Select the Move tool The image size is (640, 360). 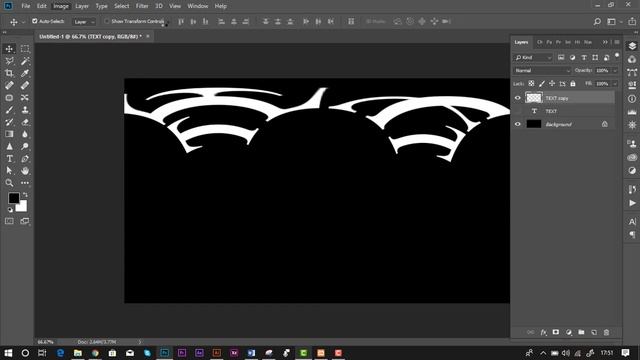tap(9, 49)
